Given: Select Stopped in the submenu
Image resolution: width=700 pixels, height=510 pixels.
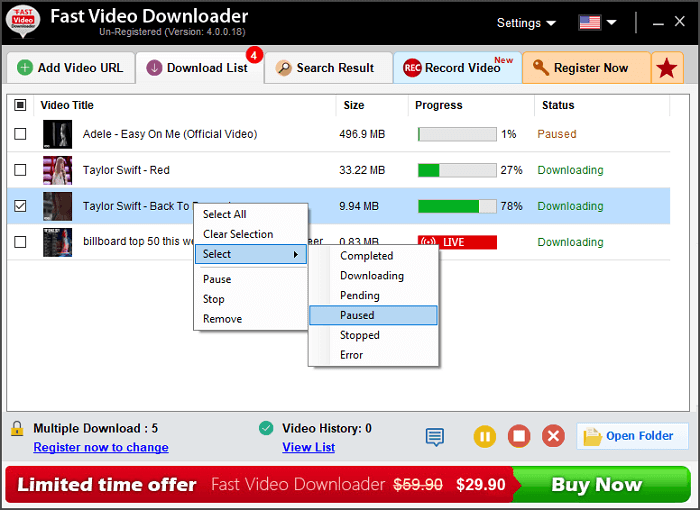Looking at the screenshot, I should [373, 335].
